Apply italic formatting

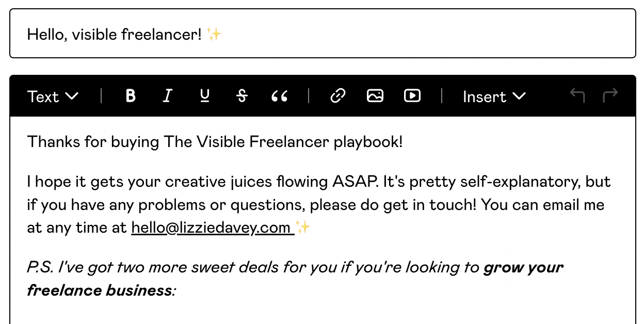pyautogui.click(x=167, y=96)
